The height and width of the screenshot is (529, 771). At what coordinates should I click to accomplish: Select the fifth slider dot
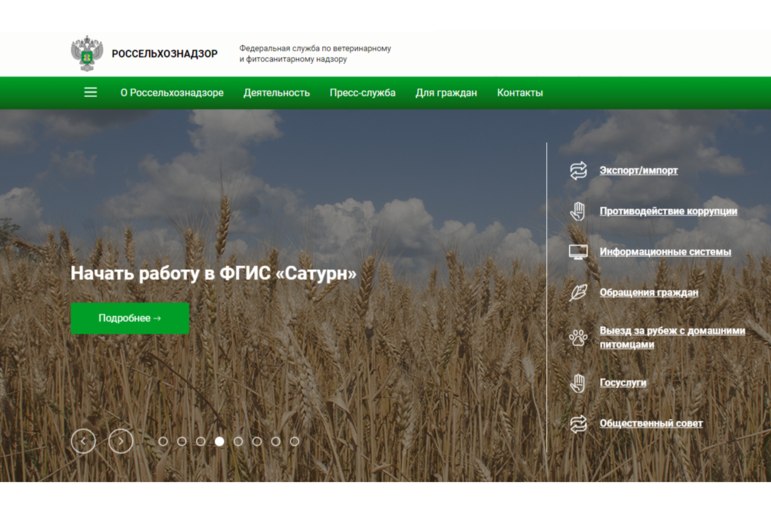[238, 441]
